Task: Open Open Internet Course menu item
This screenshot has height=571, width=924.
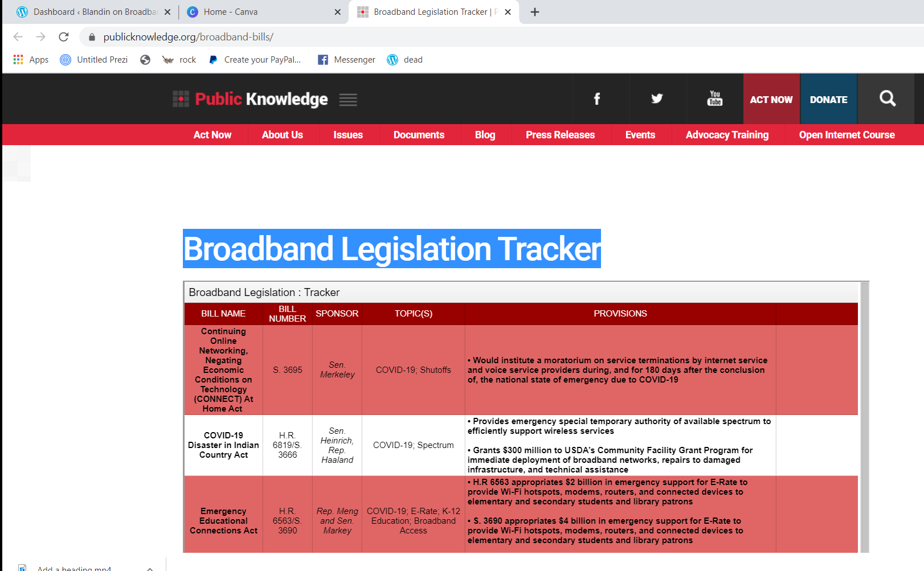Action: point(847,135)
